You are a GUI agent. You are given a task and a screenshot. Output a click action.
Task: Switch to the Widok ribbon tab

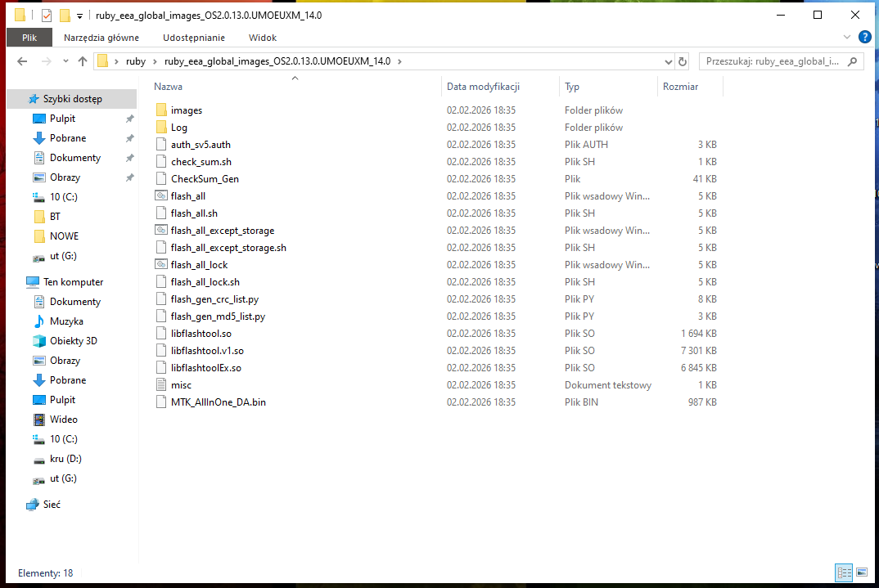(x=263, y=38)
